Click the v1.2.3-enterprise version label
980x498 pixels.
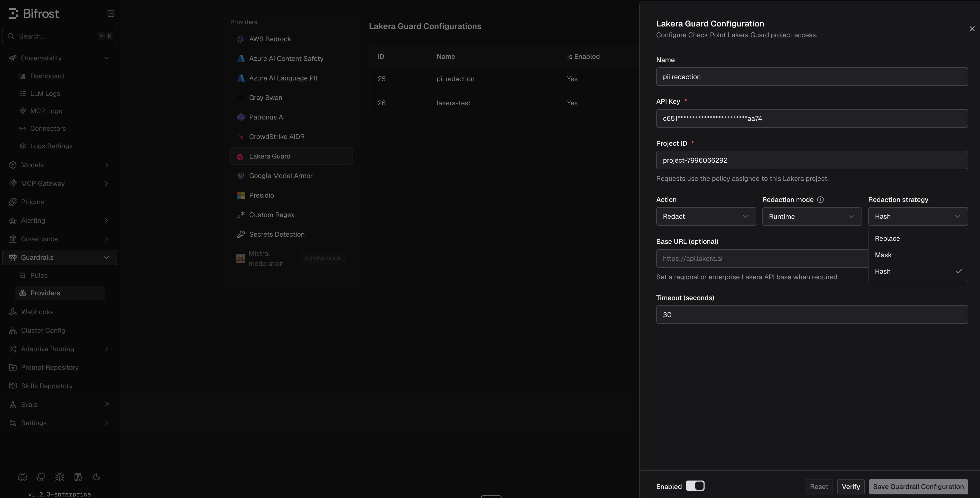point(59,494)
